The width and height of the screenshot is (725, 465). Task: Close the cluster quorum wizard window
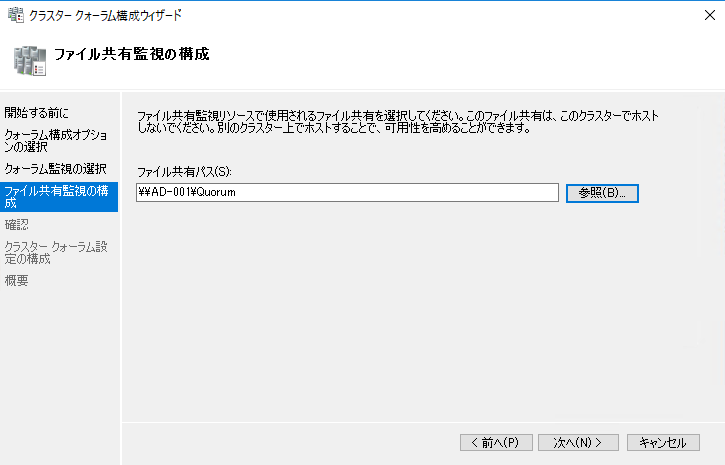point(710,15)
